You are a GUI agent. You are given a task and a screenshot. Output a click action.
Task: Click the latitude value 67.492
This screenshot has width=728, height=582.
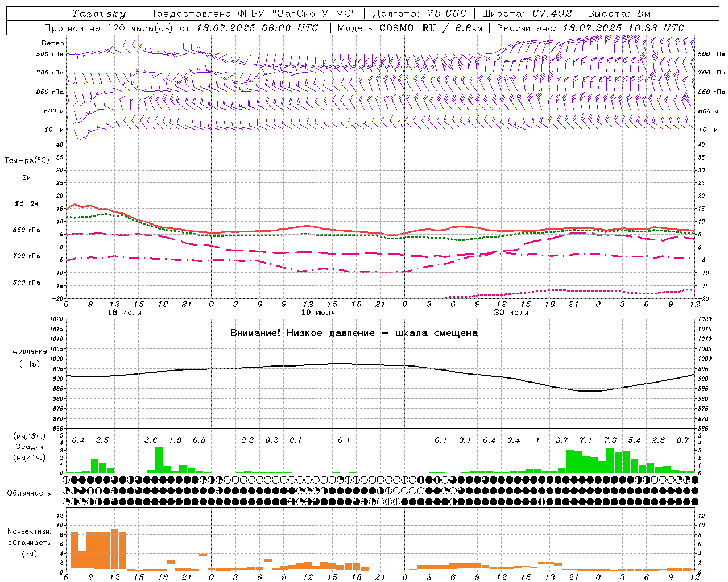552,14
